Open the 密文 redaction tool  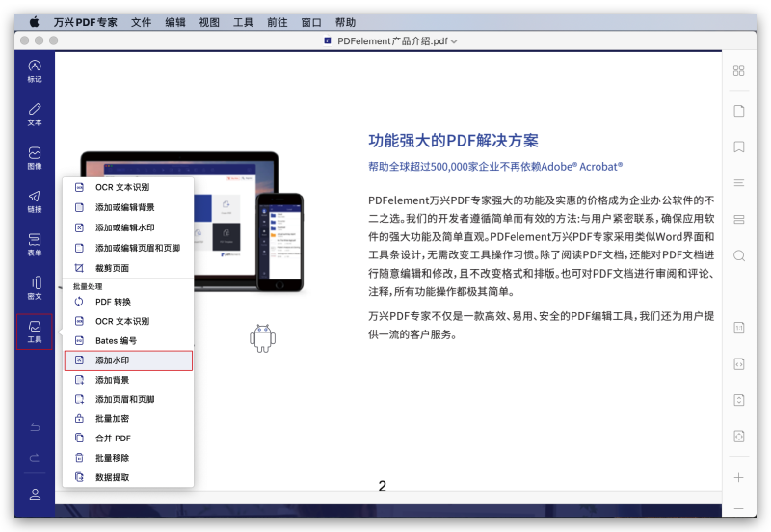click(x=35, y=287)
